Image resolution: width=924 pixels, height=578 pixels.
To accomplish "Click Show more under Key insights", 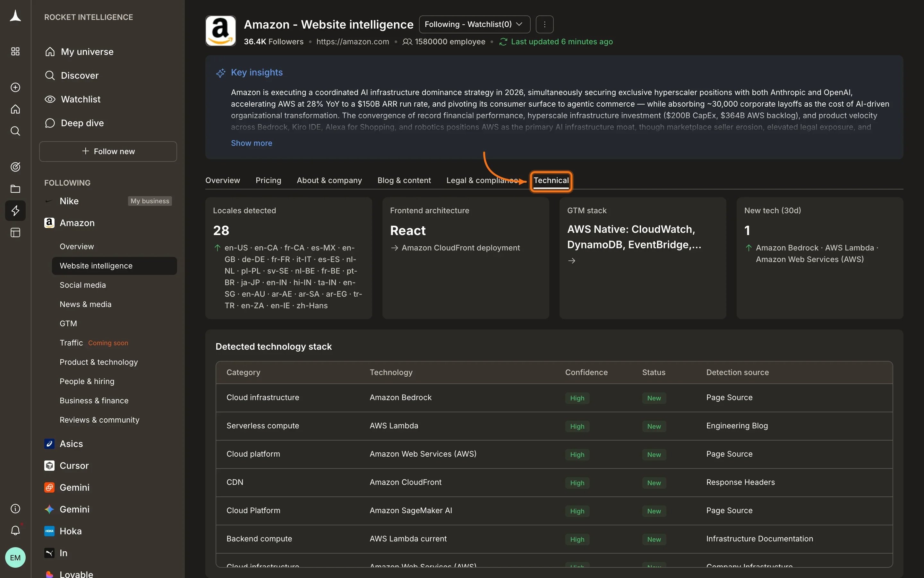I will [252, 143].
